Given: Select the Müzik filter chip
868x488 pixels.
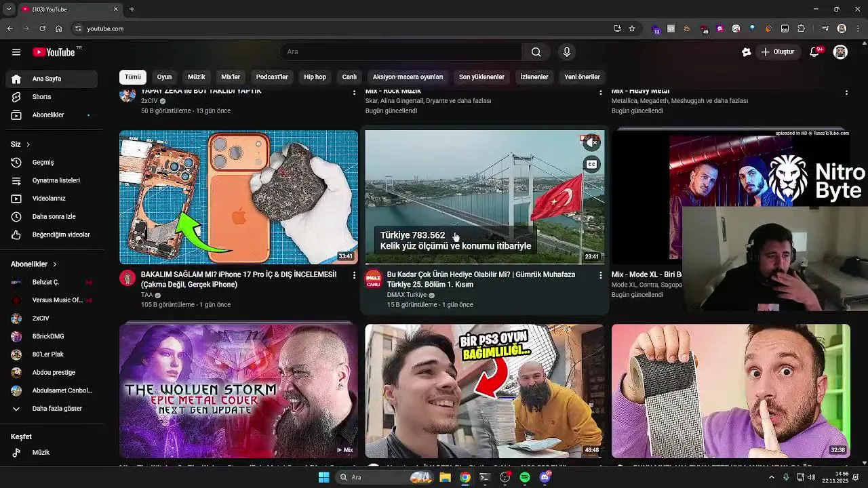Looking at the screenshot, I should coord(197,77).
